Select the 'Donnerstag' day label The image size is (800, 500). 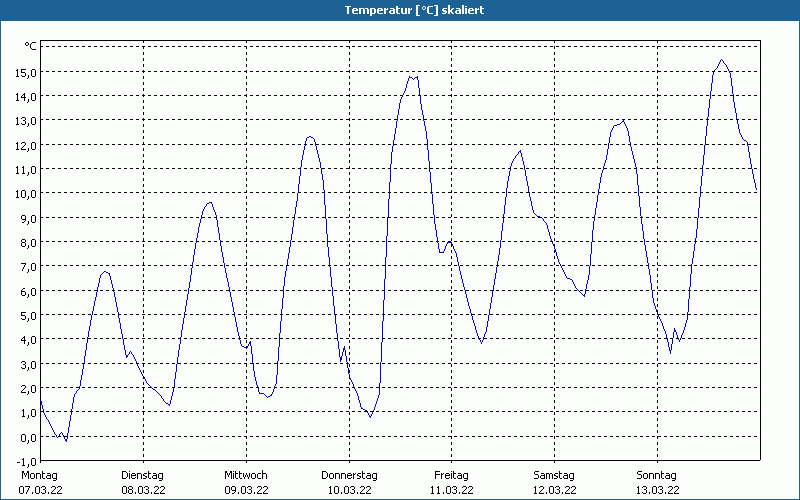click(x=349, y=476)
